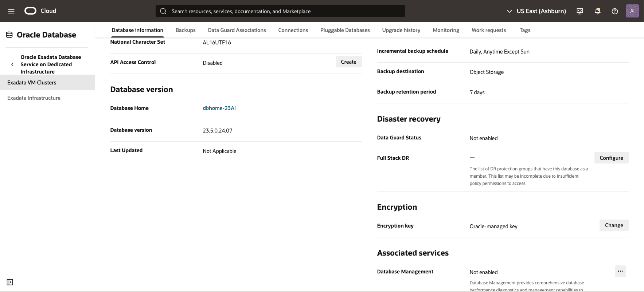Open the Work requests tab
The width and height of the screenshot is (644, 292).
pyautogui.click(x=489, y=30)
